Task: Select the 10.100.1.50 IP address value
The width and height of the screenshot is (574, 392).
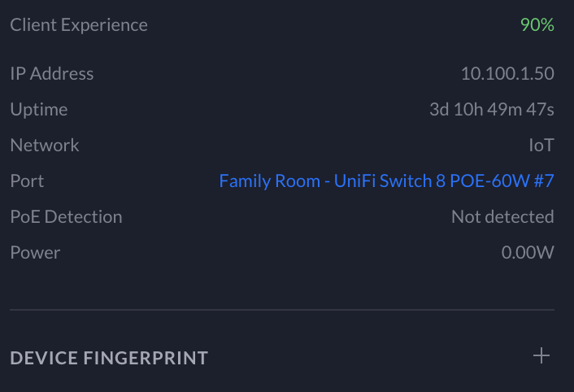Action: coord(507,73)
